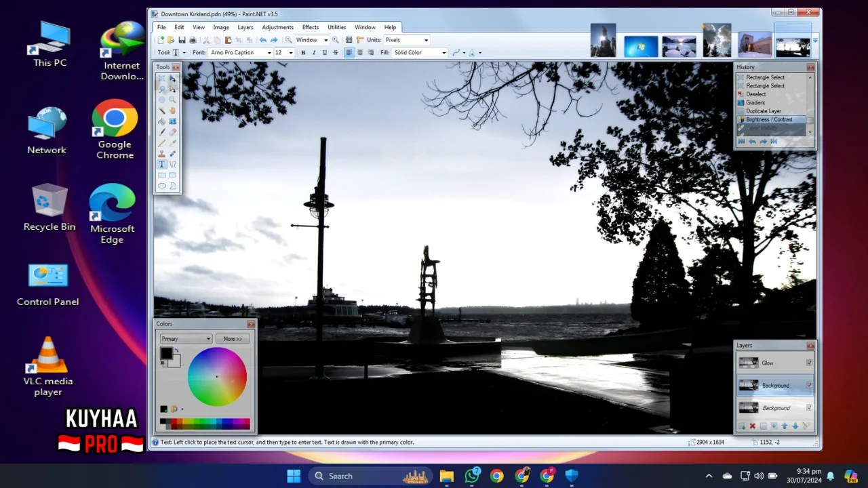868x488 pixels.
Task: Select the Paint Bucket tool
Action: pyautogui.click(x=161, y=121)
